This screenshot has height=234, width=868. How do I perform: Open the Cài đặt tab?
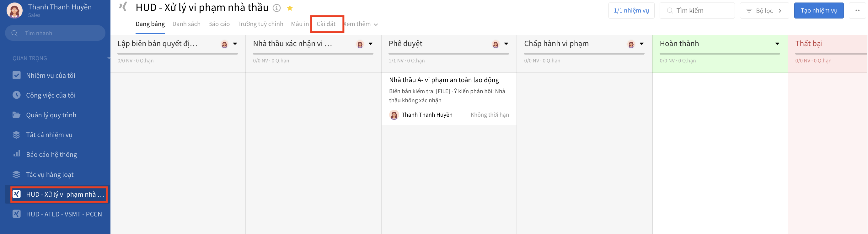[x=326, y=24]
